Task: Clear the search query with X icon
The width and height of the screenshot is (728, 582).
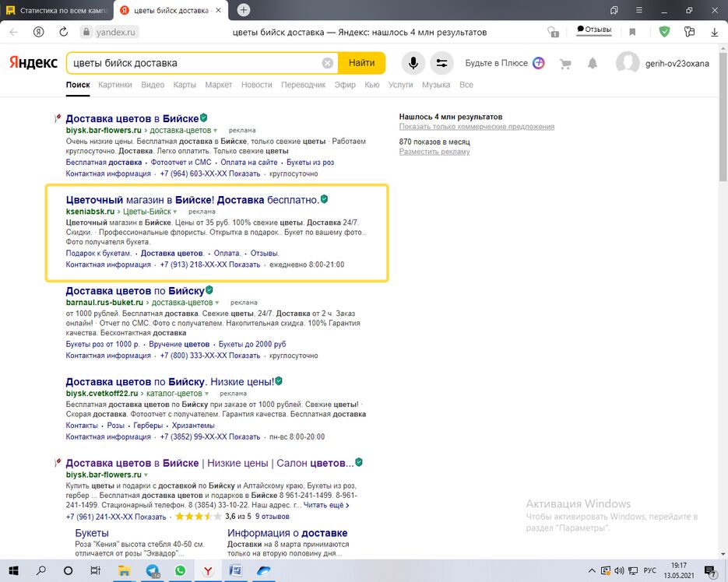Action: (327, 63)
